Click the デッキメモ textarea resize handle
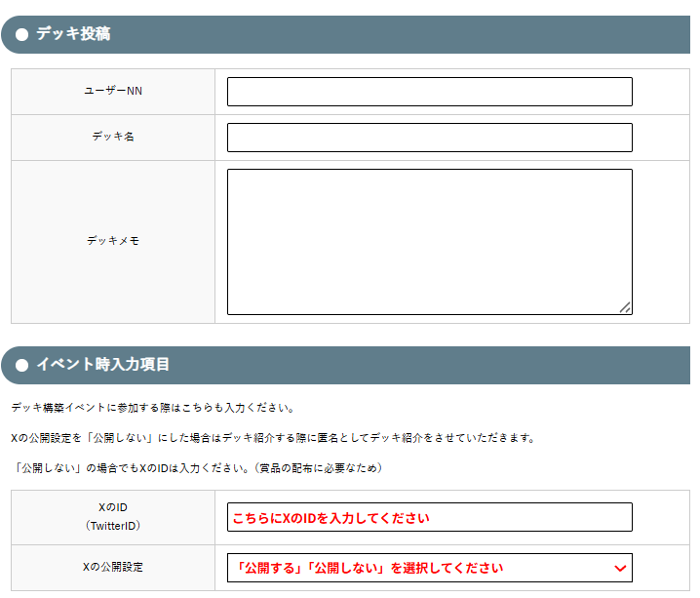 point(625,307)
